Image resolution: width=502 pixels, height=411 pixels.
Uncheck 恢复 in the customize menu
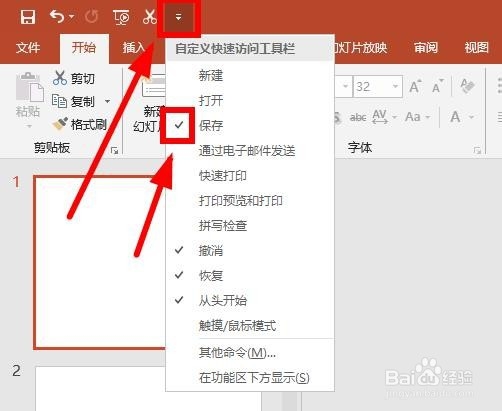(250, 275)
